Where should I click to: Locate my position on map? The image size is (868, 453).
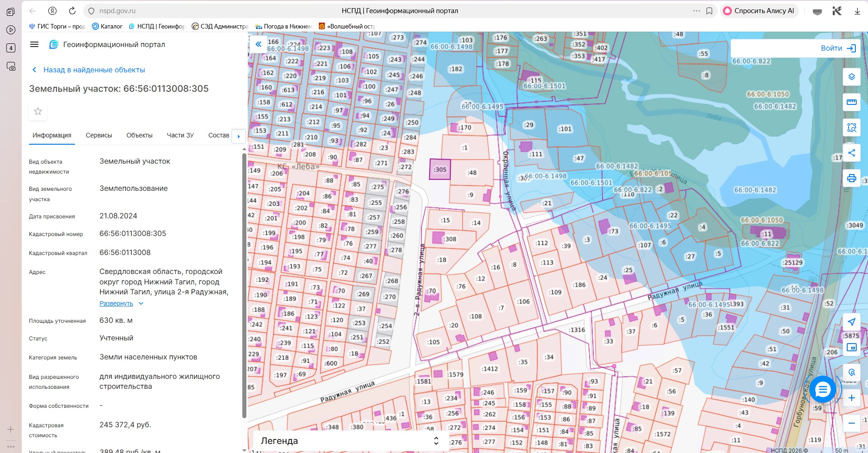coord(851,322)
